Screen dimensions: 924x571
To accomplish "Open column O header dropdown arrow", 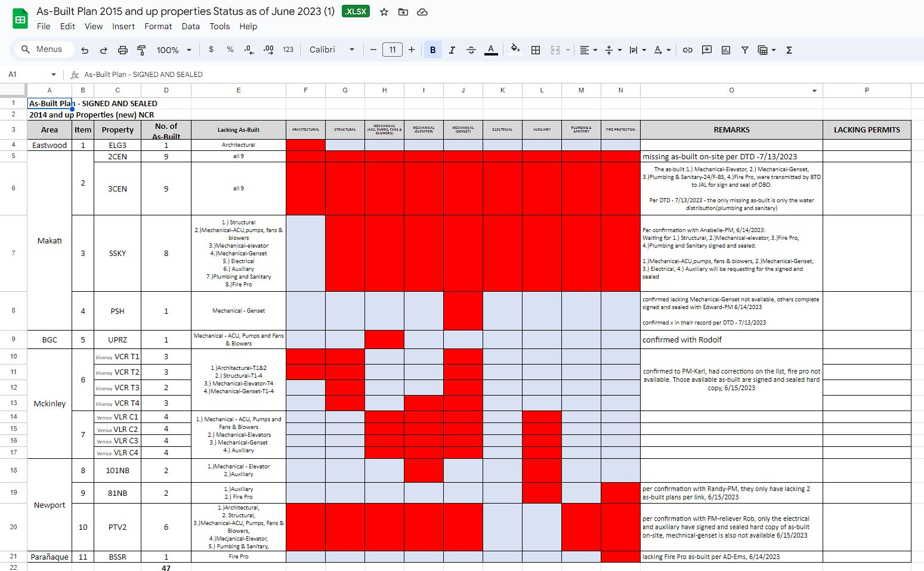I will (815, 91).
